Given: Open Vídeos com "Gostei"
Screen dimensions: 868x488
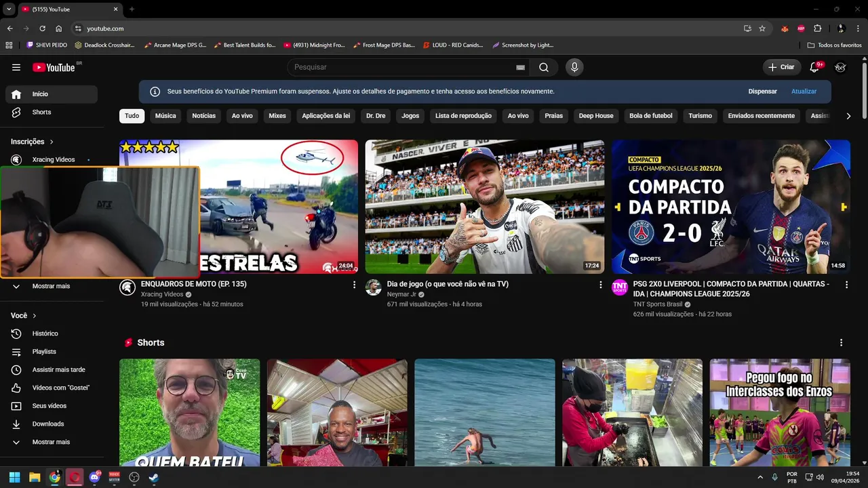Looking at the screenshot, I should pyautogui.click(x=52, y=388).
